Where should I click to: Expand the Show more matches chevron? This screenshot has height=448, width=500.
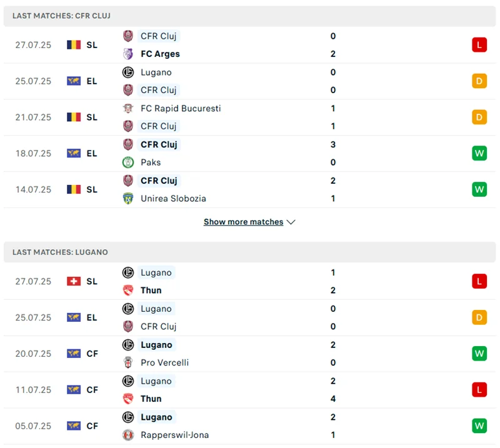point(291,222)
